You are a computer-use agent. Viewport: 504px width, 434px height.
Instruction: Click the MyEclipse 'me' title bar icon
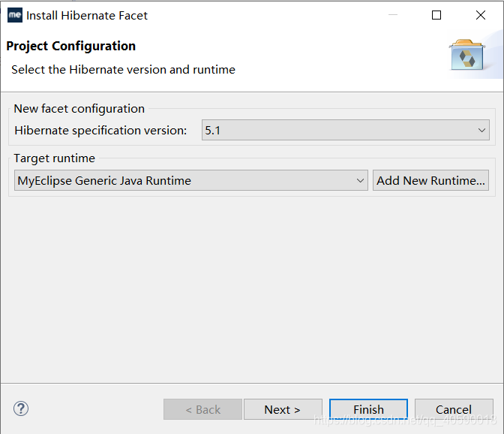coord(15,15)
